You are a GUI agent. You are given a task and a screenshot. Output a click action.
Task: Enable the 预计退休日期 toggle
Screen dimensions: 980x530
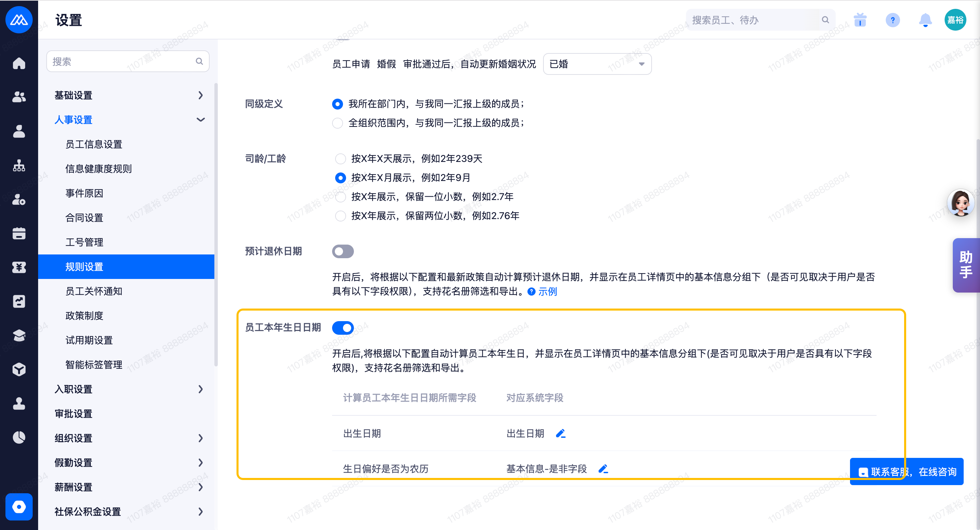(343, 251)
